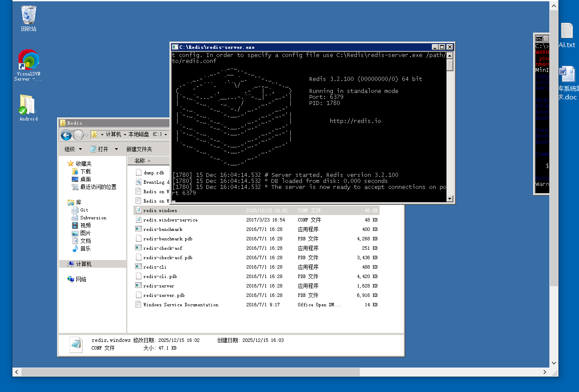Sort by the 名称 column header
The height and width of the screenshot is (392, 579).
coord(149,161)
